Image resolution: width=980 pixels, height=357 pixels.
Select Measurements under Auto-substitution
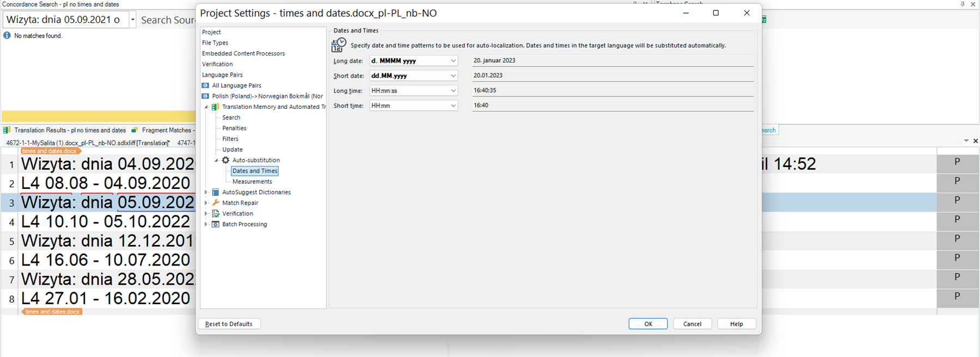[x=252, y=182]
